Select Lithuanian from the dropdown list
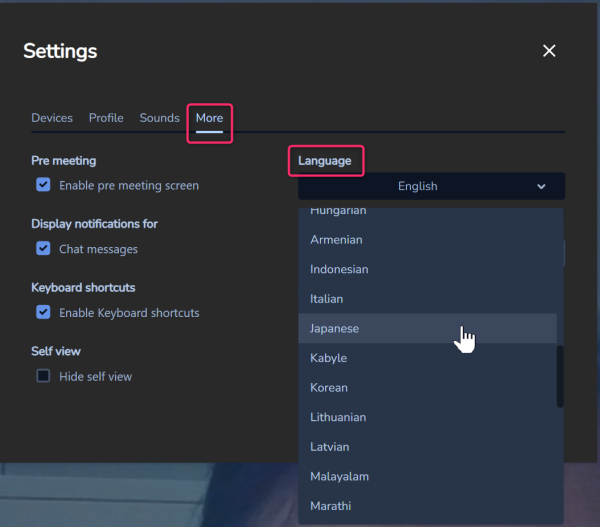The height and width of the screenshot is (527, 600). (338, 417)
